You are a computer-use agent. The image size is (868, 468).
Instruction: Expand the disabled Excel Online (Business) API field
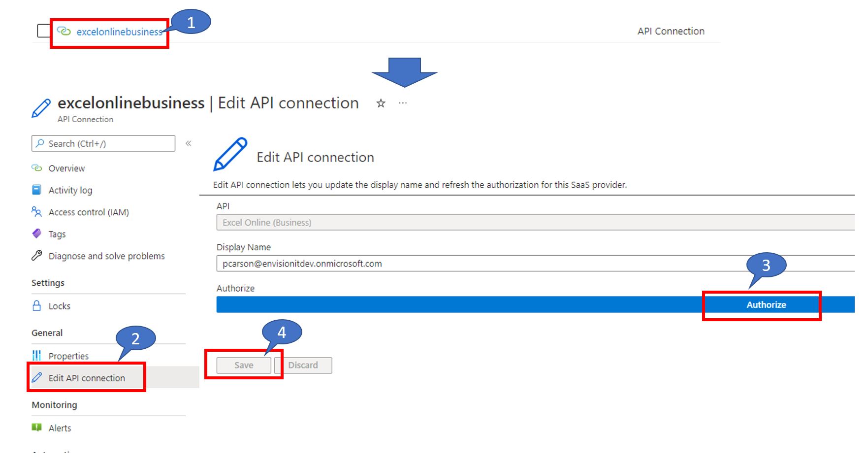(443, 222)
